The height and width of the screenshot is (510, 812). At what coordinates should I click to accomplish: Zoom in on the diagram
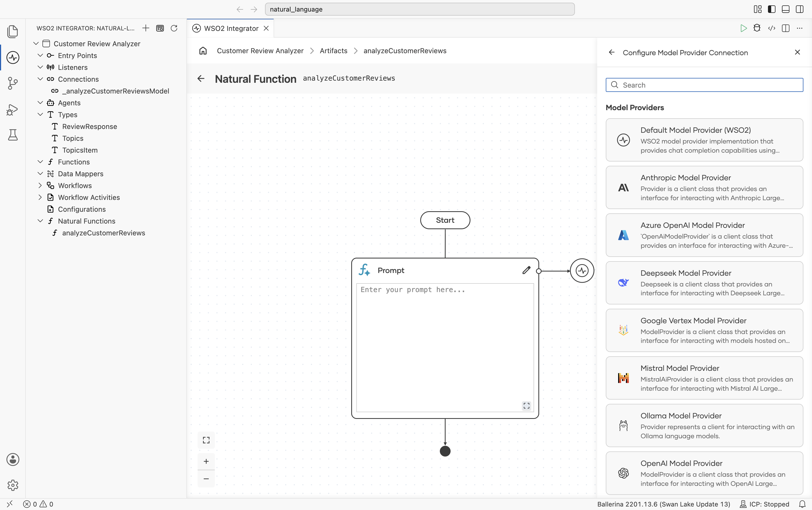pos(206,461)
